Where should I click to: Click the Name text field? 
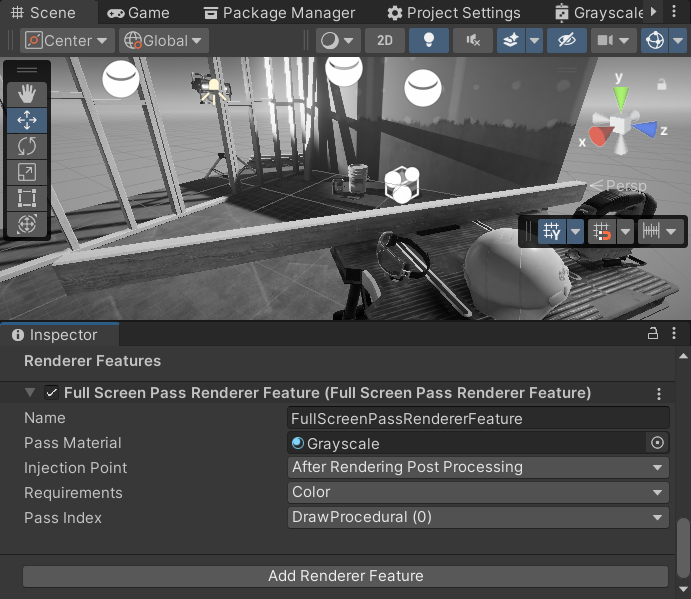pyautogui.click(x=478, y=419)
